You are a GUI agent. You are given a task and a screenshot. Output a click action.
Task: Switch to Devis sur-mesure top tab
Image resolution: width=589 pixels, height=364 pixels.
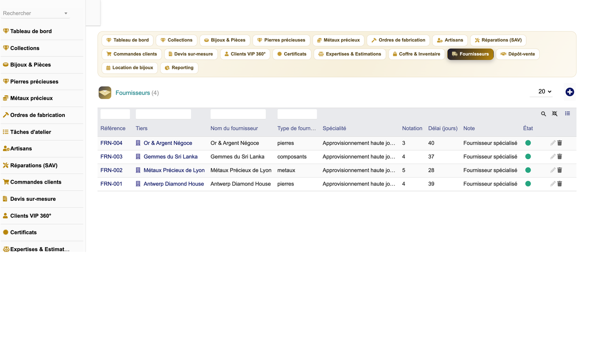(x=191, y=54)
